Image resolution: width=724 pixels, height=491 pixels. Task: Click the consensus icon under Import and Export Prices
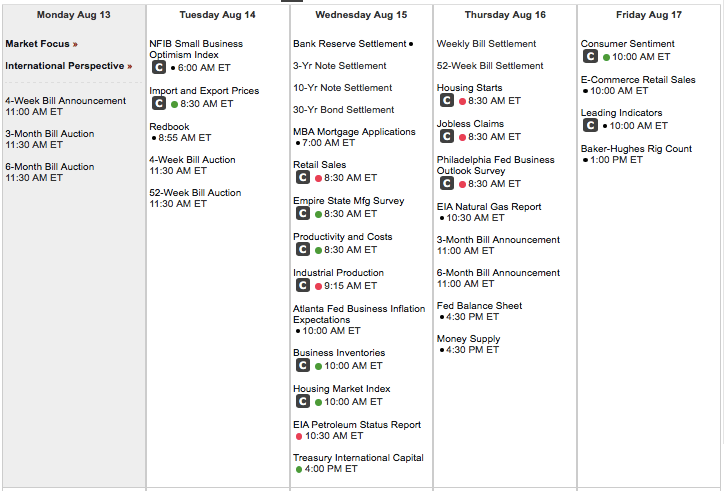(159, 103)
